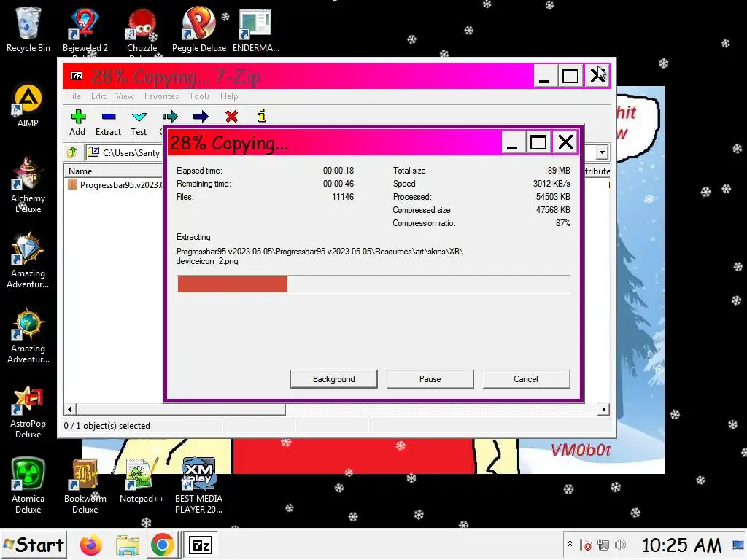Open the View menu in 7-Zip
This screenshot has width=747, height=560.
[125, 96]
